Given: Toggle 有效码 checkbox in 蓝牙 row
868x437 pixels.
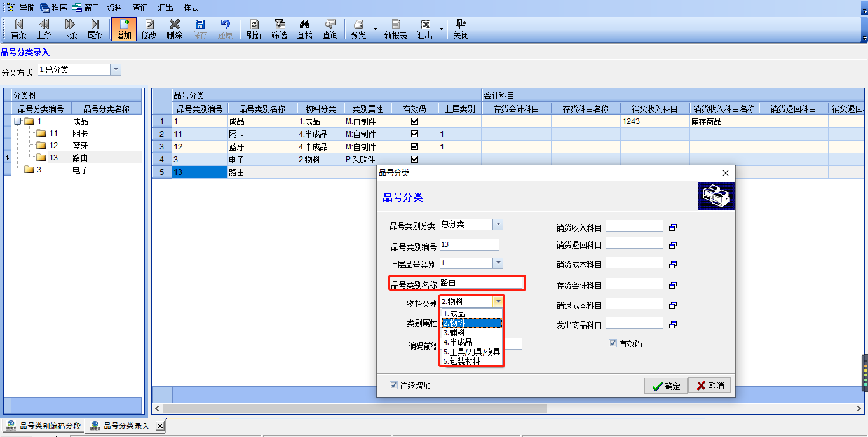Looking at the screenshot, I should 415,147.
